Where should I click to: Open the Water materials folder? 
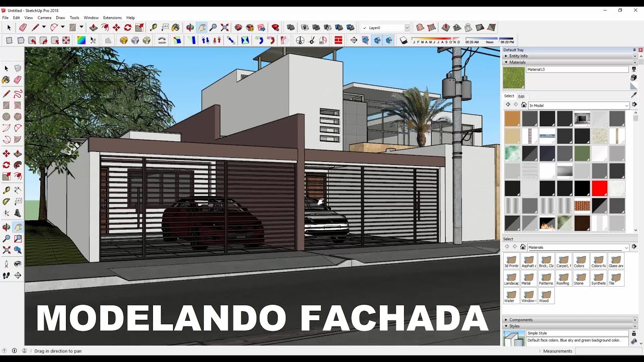[x=511, y=297]
